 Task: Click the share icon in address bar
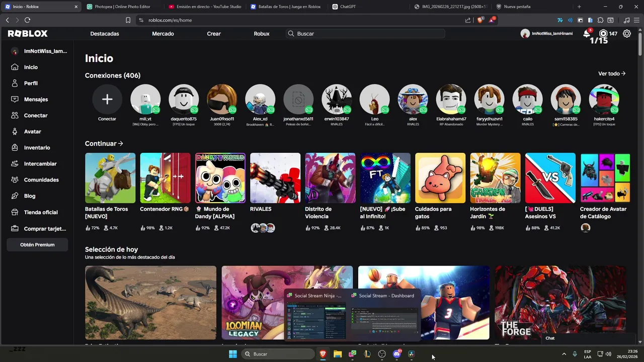coord(468,20)
